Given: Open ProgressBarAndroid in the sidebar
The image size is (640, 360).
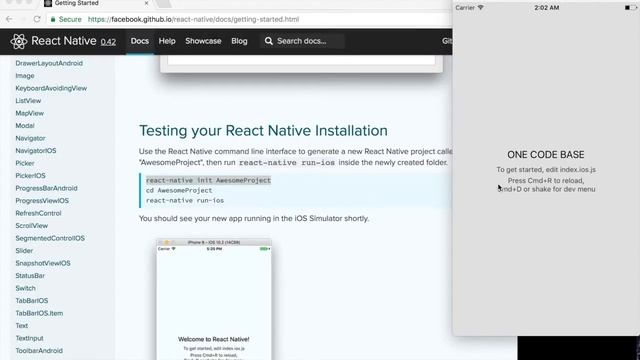Looking at the screenshot, I should [46, 188].
